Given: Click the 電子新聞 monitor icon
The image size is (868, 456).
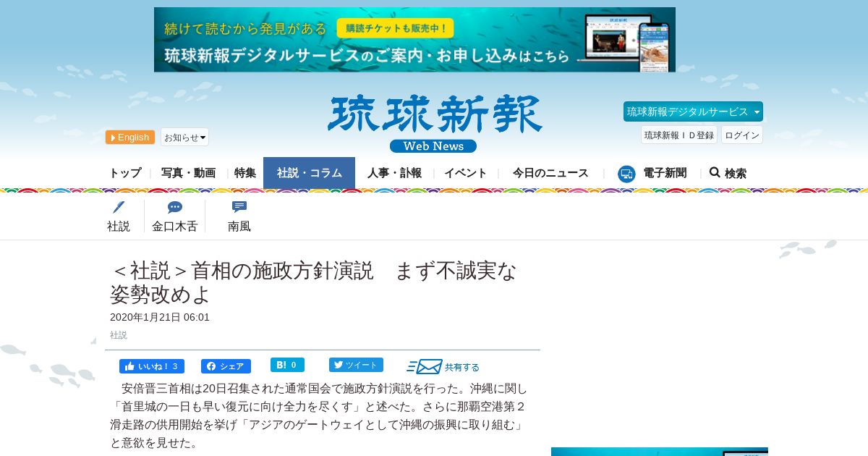Looking at the screenshot, I should click(x=626, y=174).
